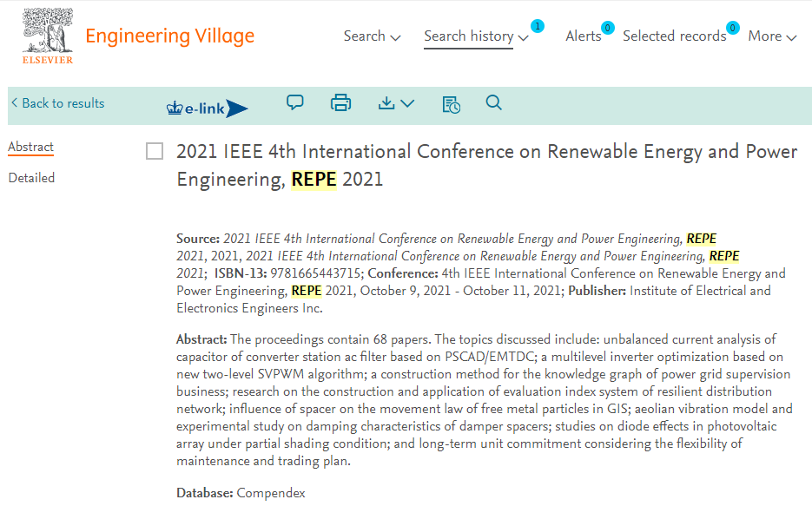Click the Search history count badge
The height and width of the screenshot is (506, 812).
pyautogui.click(x=538, y=26)
